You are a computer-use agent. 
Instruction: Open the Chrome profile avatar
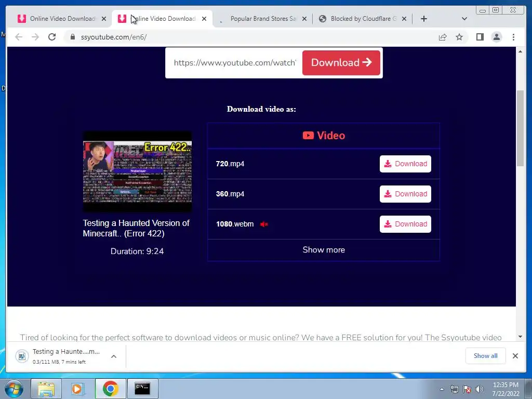496,37
